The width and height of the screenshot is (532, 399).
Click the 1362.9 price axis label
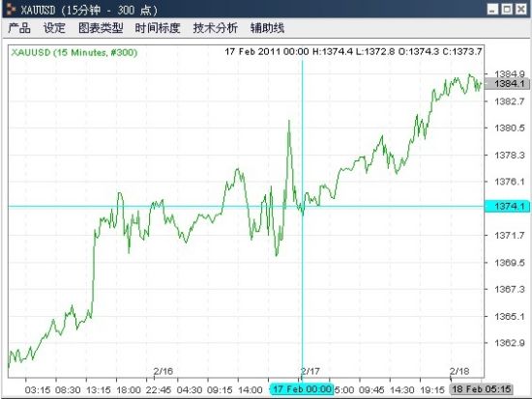509,343
